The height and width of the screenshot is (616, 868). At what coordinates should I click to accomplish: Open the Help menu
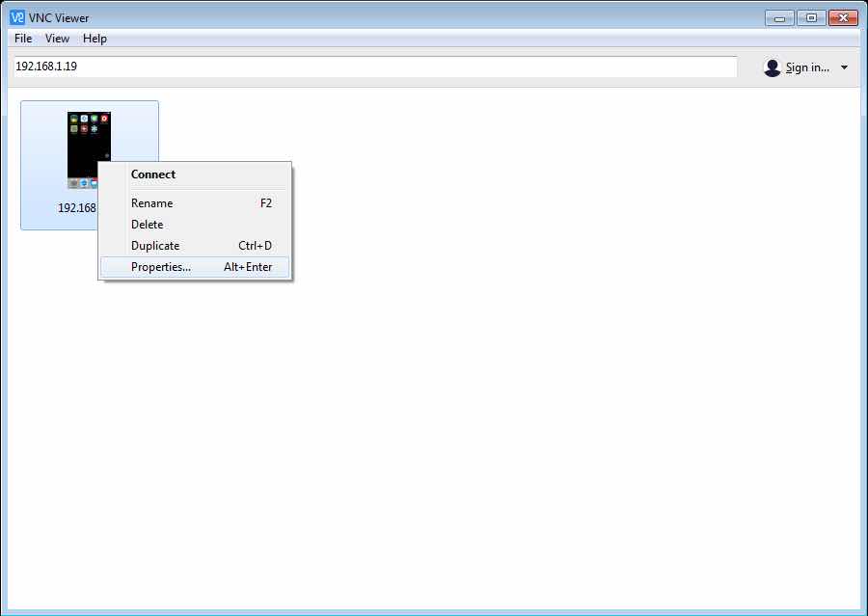point(95,39)
